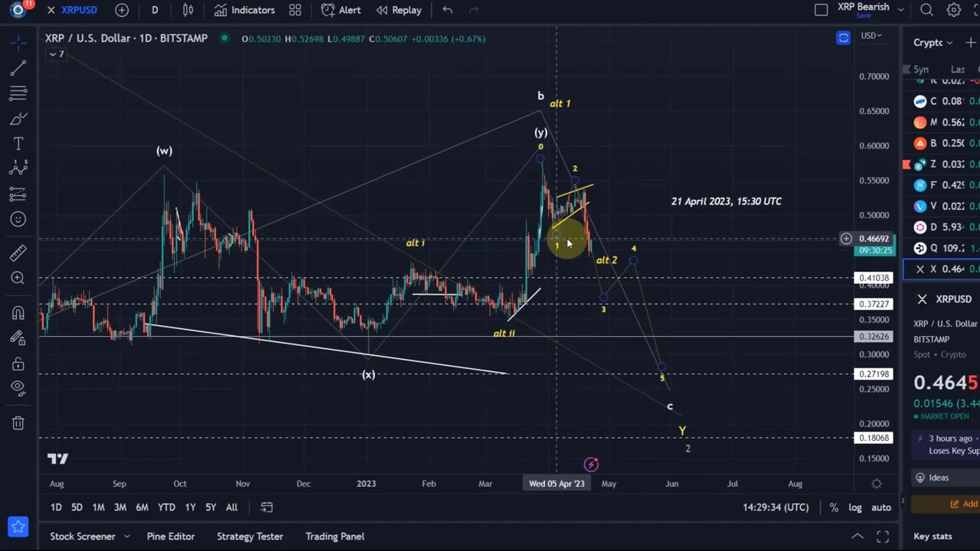This screenshot has height=551, width=980.
Task: Select the trend line drawing tool
Action: [x=18, y=69]
